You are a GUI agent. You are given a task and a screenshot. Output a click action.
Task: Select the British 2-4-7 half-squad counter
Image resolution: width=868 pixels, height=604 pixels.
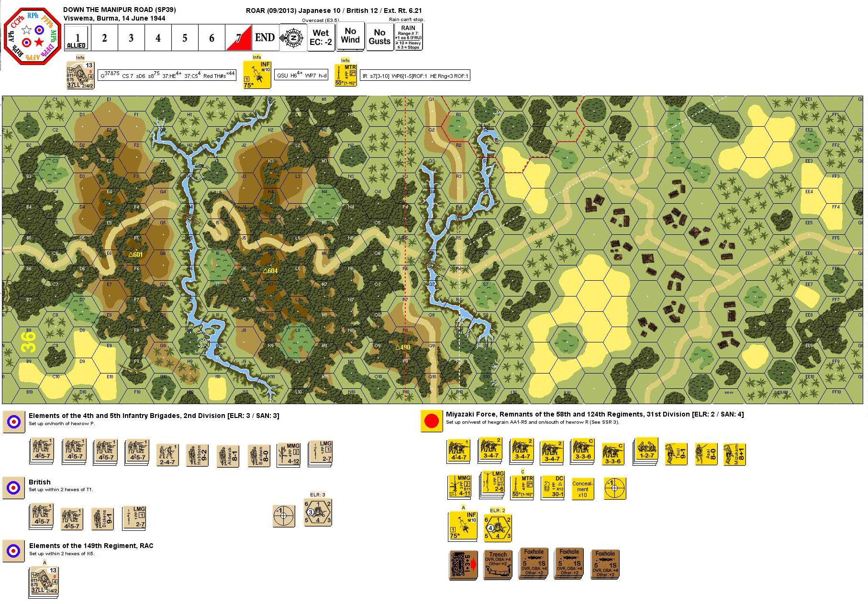(167, 454)
